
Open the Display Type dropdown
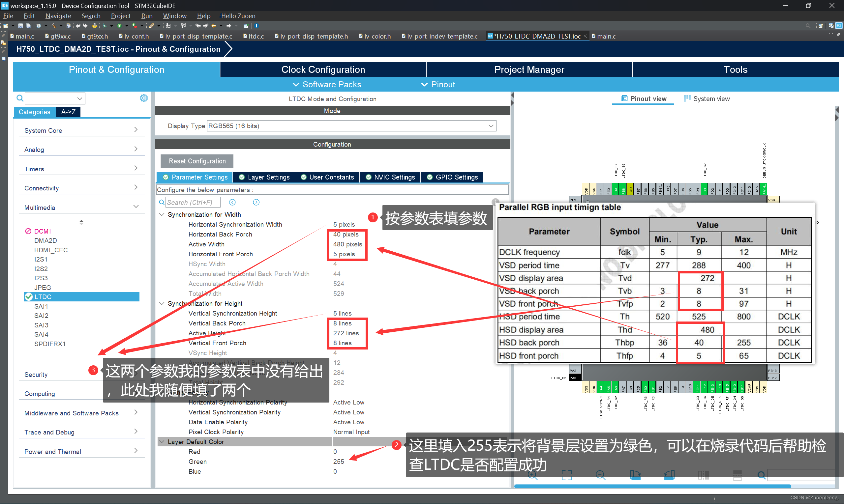pos(351,126)
